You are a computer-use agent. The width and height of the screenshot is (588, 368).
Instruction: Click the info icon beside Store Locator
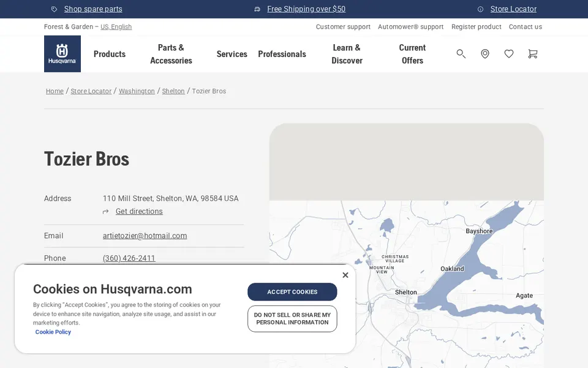(480, 9)
